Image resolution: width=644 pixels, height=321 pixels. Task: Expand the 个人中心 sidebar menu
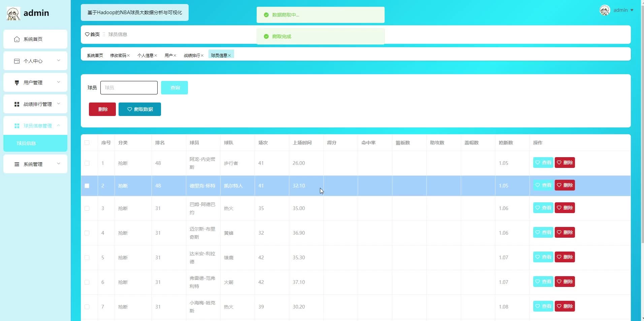[59, 61]
